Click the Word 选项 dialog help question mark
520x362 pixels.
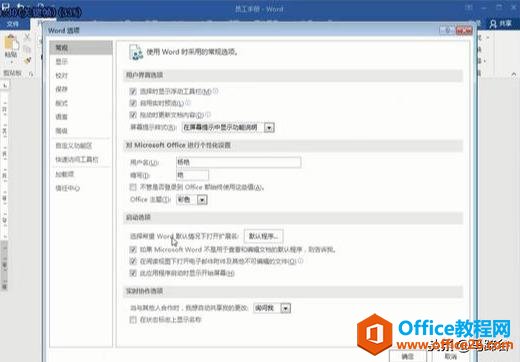(x=447, y=30)
